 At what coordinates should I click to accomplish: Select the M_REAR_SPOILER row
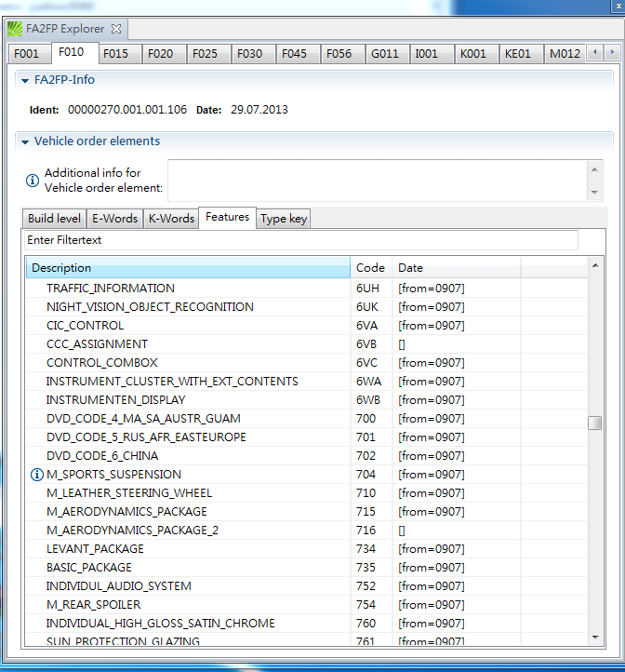[x=306, y=605]
